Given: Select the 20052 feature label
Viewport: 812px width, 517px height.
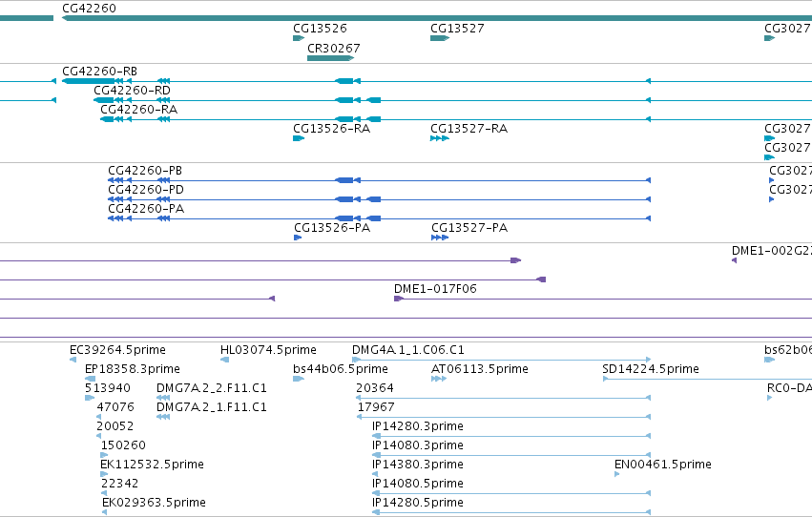Looking at the screenshot, I should click(115, 426).
